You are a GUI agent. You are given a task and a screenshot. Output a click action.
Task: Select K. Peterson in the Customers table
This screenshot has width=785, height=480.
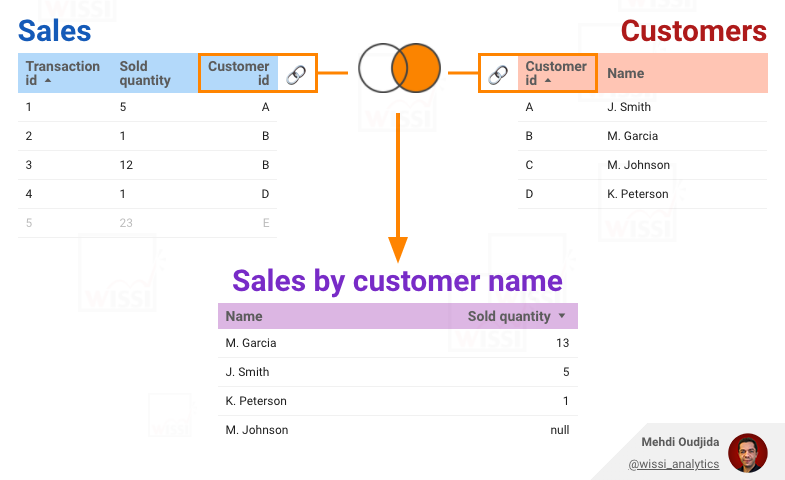[x=637, y=194]
